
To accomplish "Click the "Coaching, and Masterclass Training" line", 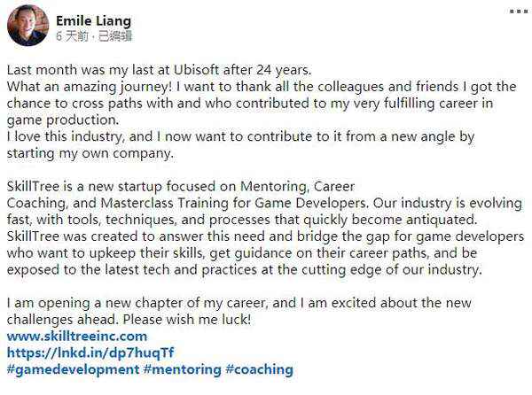I will (133, 204).
